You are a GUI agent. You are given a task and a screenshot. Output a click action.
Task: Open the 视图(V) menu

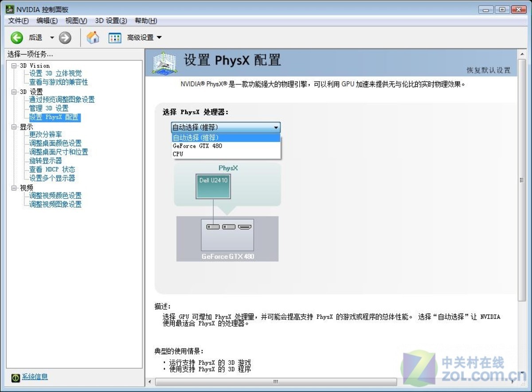(x=76, y=21)
